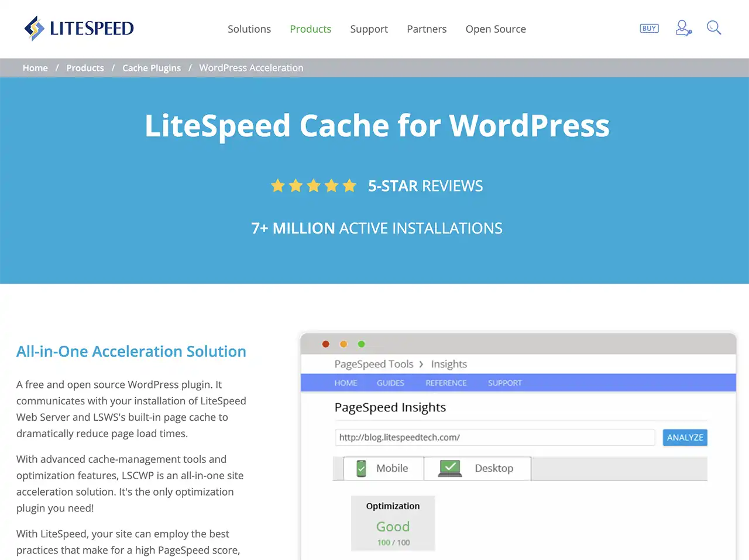Viewport: 749px width, 560px height.
Task: Toggle the Desktop checkmark indicator
Action: pyautogui.click(x=449, y=468)
